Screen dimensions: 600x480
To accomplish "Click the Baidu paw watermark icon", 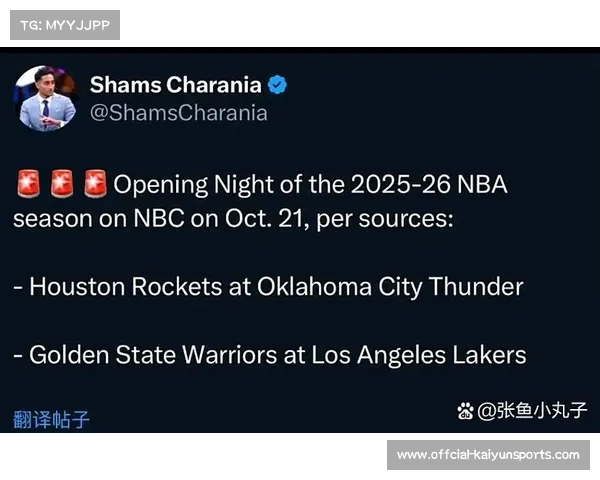I will (x=466, y=411).
